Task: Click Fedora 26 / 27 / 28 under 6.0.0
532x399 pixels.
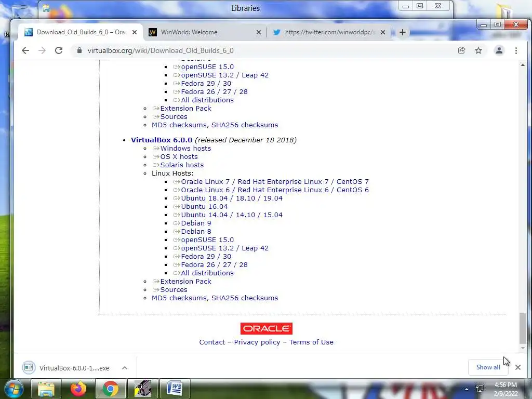Action: 214,264
